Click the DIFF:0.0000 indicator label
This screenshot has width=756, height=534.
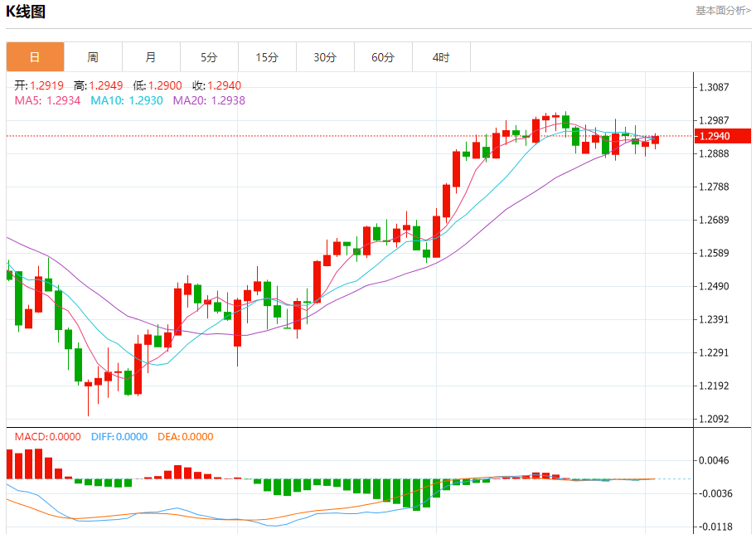[119, 436]
